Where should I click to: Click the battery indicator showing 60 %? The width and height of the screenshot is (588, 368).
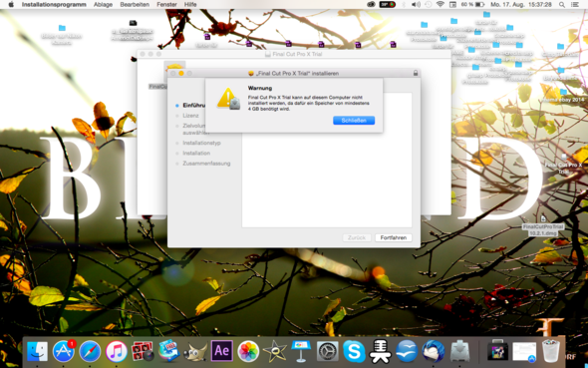pos(472,5)
